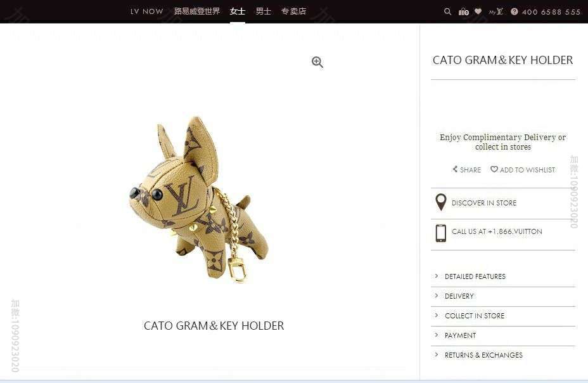Image resolution: width=588 pixels, height=383 pixels.
Task: Click the phone icon beside Call Us
Action: [440, 233]
